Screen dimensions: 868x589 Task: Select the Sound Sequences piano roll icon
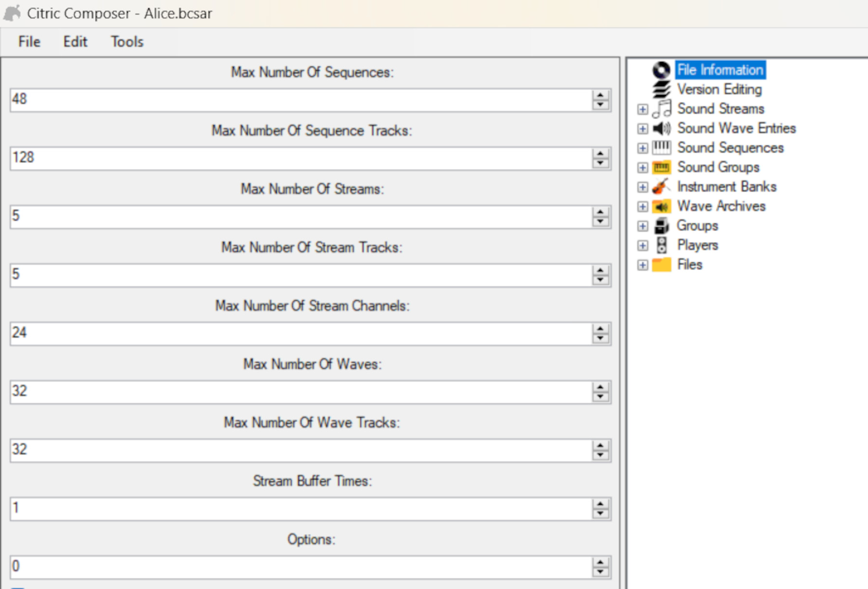662,147
